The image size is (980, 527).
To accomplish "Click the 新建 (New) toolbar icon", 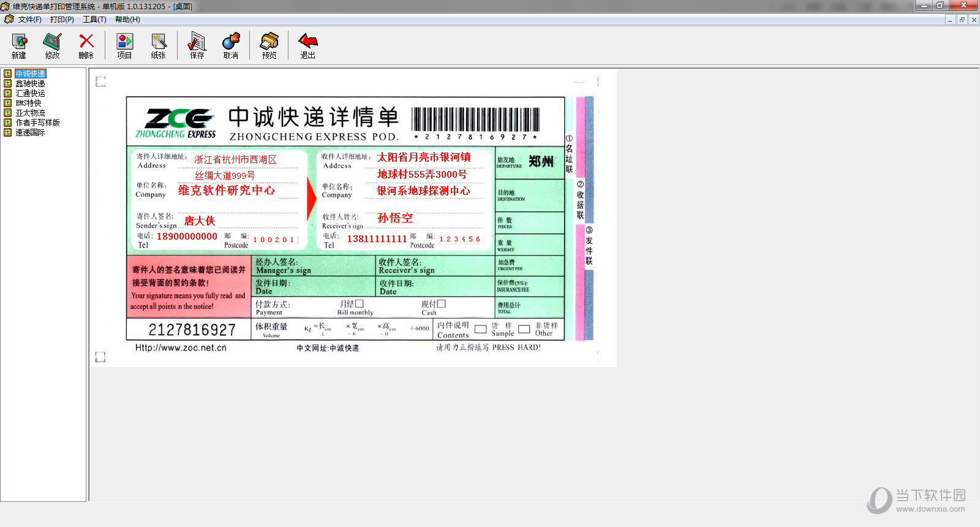I will 19,45.
